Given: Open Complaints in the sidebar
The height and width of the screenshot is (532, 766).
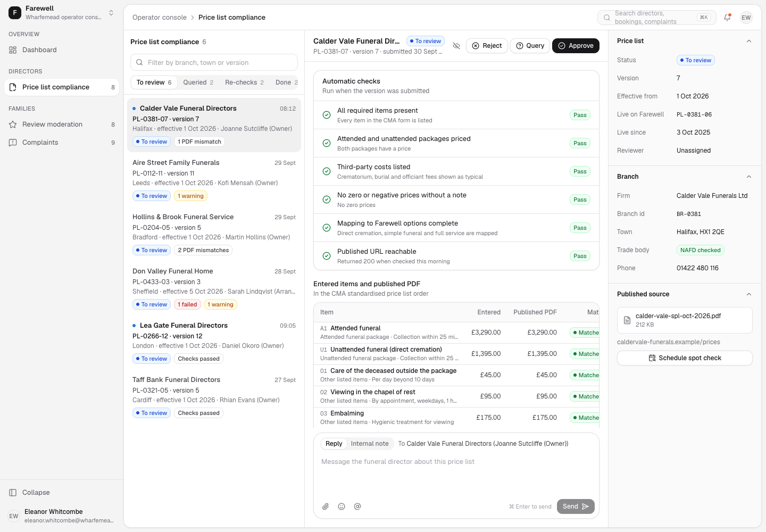Looking at the screenshot, I should coord(62,143).
